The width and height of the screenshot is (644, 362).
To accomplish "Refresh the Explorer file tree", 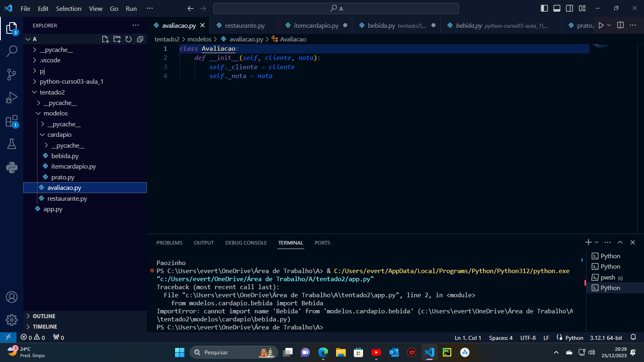I will tap(128, 39).
